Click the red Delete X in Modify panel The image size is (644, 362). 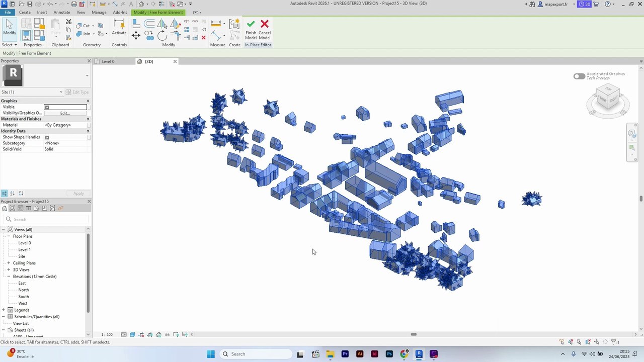tap(203, 38)
